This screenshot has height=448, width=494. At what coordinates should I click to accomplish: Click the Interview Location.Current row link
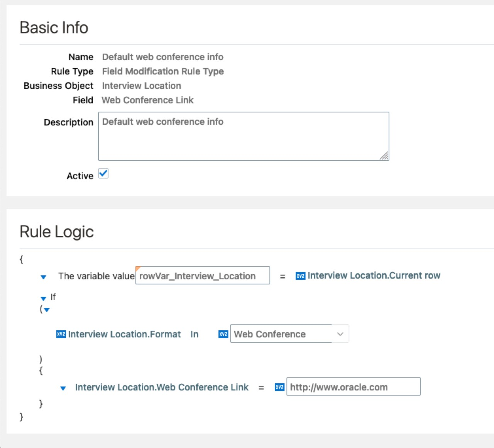[x=374, y=276]
